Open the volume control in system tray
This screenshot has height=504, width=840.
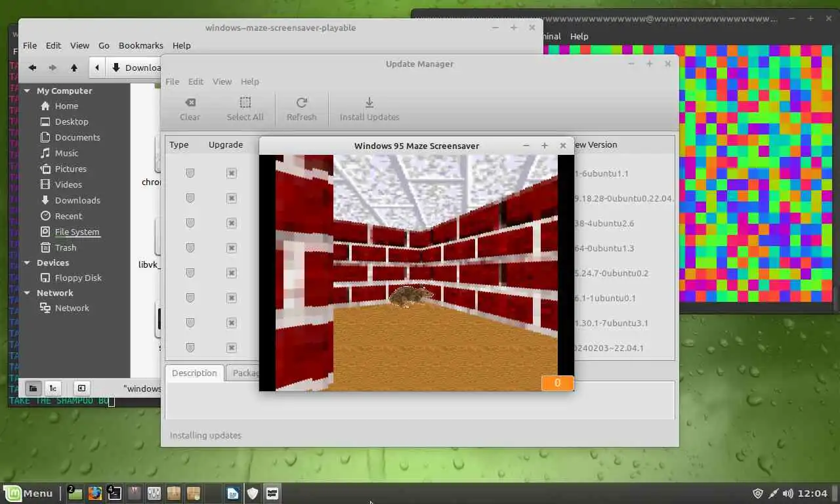(787, 493)
